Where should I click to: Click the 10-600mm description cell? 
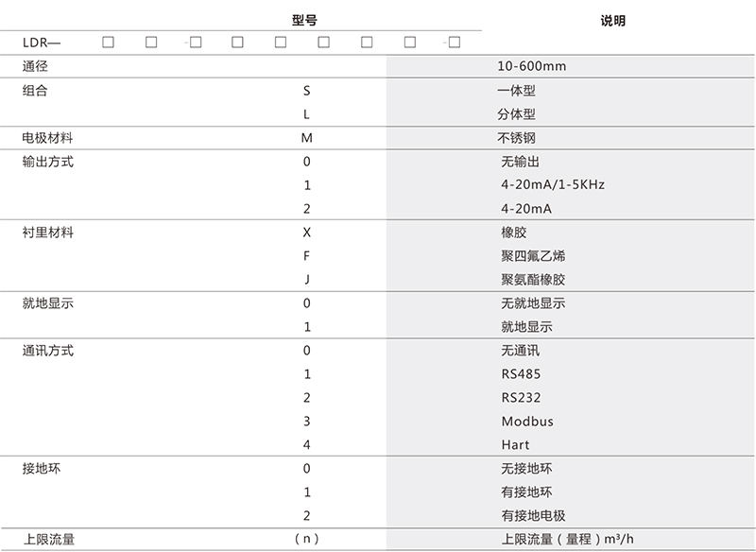click(x=532, y=66)
